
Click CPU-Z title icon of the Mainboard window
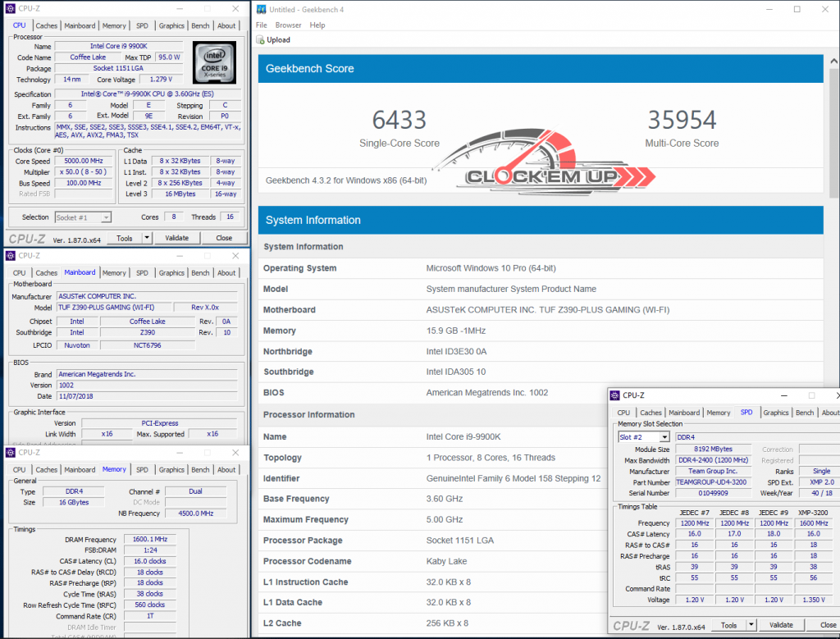click(10, 256)
